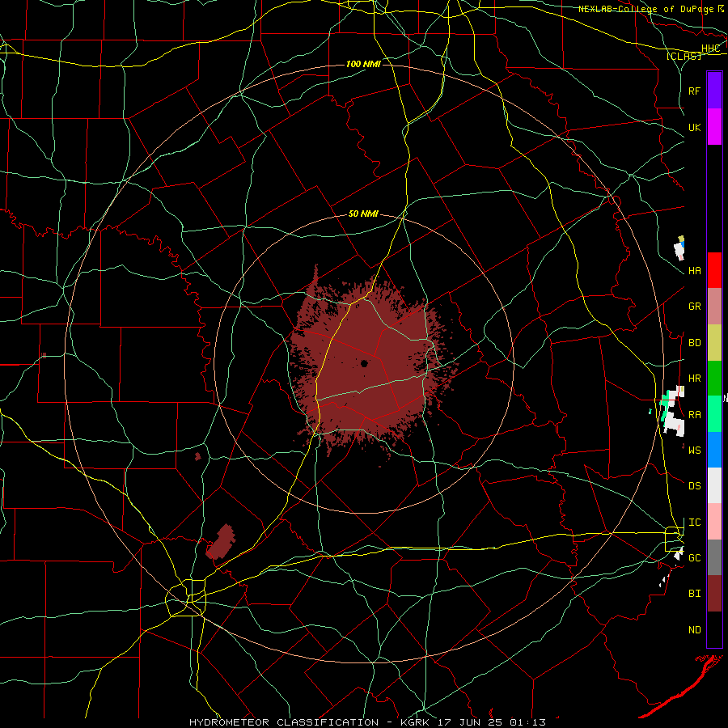
Task: Click the BD legend label
Action: [x=694, y=343]
